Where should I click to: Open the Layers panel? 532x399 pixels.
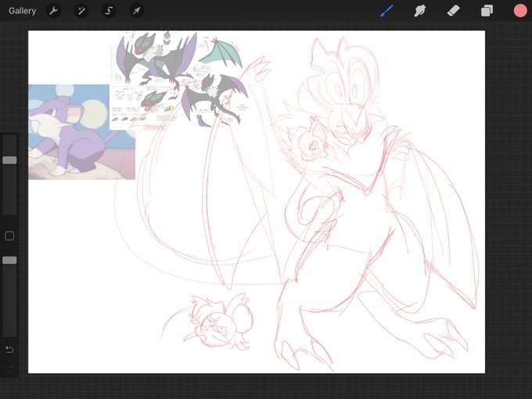487,11
